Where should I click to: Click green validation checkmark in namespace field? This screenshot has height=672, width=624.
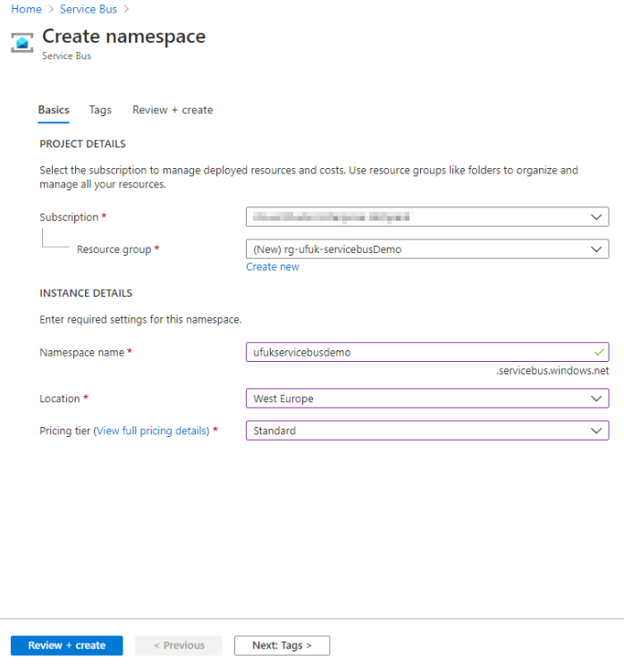pos(599,352)
